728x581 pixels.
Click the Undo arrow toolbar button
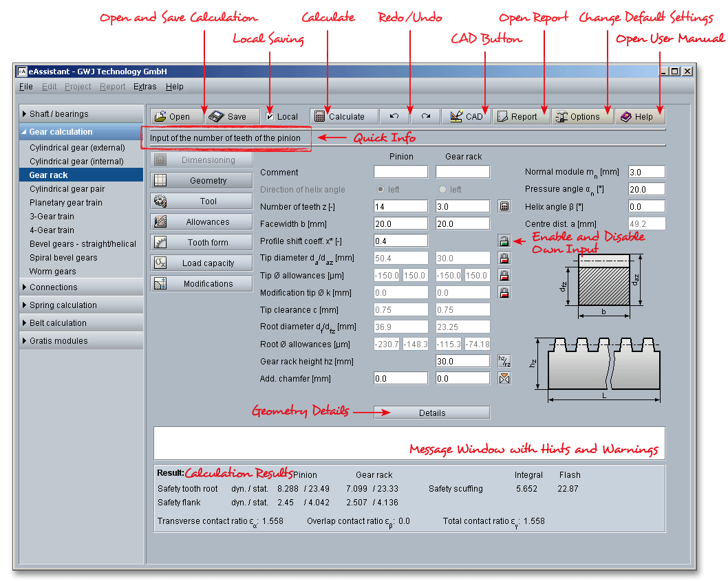coord(394,117)
